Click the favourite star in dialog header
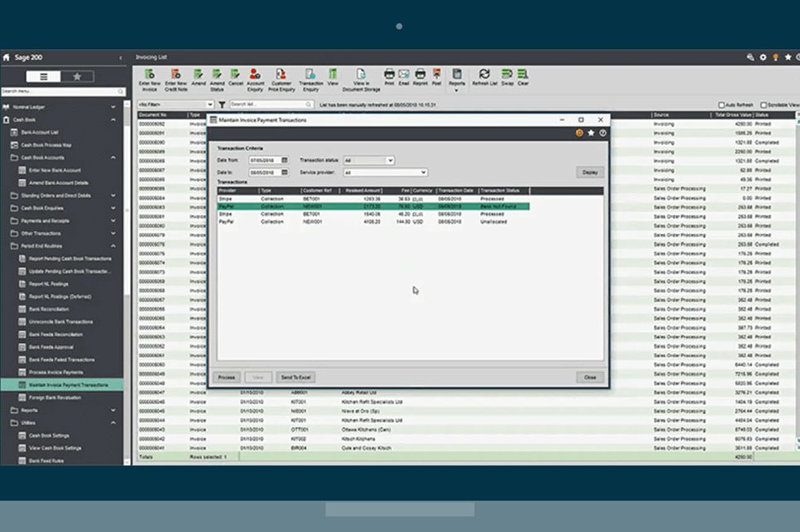The width and height of the screenshot is (800, 532). click(591, 133)
